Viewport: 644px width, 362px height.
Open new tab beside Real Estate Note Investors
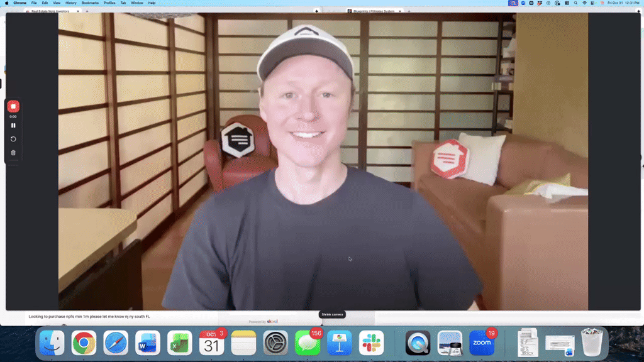click(87, 11)
